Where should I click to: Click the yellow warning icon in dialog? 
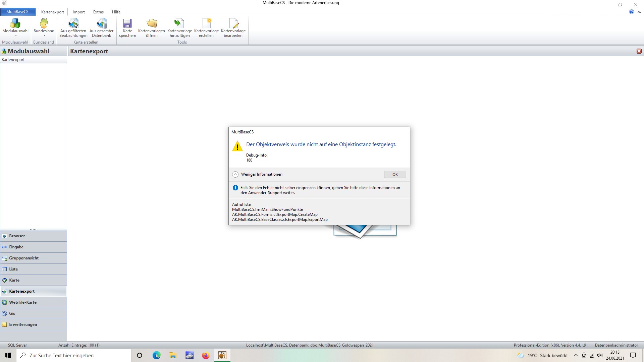pos(237,146)
